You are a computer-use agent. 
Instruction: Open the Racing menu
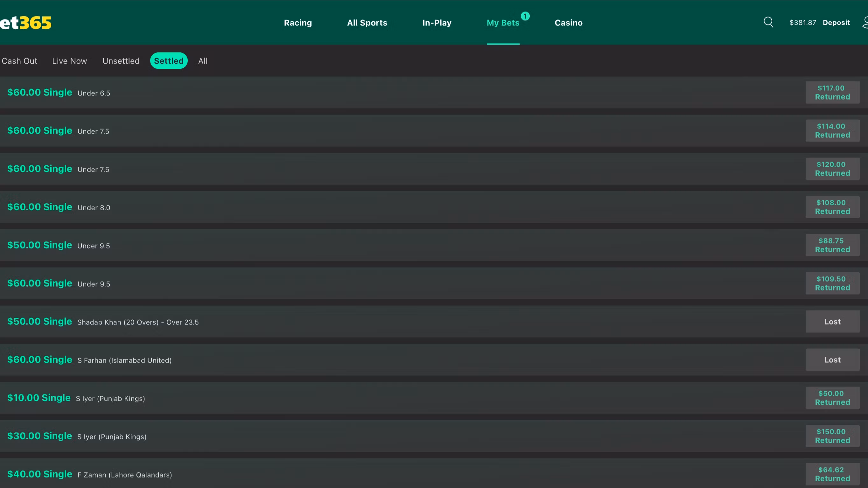pos(298,23)
